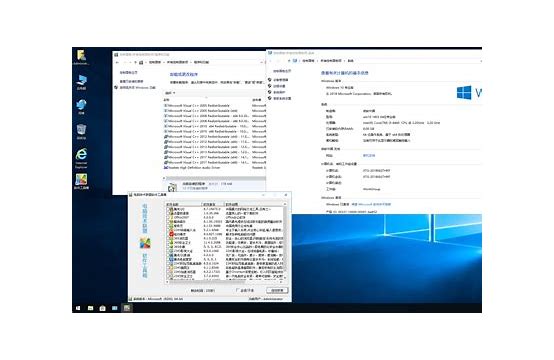Select the Realtek High Definition Audio Driver entry
This screenshot has width=554, height=360.
pos(214,167)
